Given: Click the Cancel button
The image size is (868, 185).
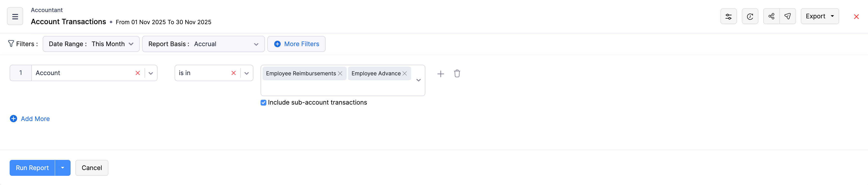Looking at the screenshot, I should click(x=91, y=168).
